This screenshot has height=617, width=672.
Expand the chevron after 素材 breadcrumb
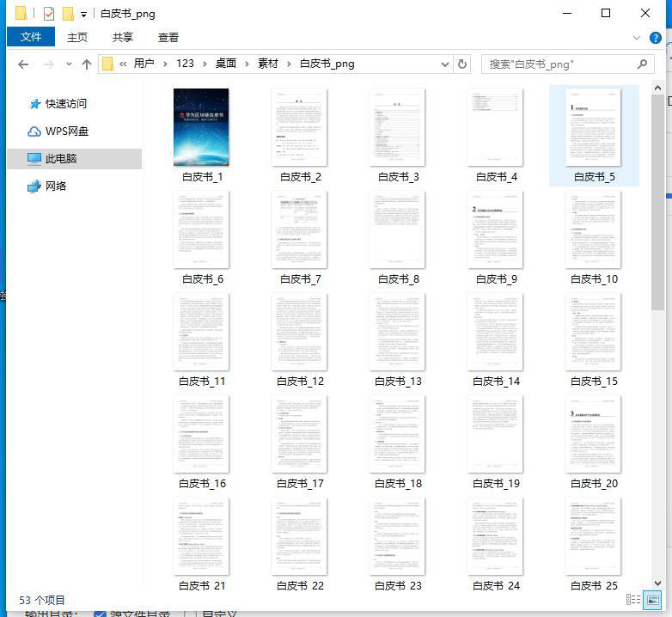coord(290,64)
